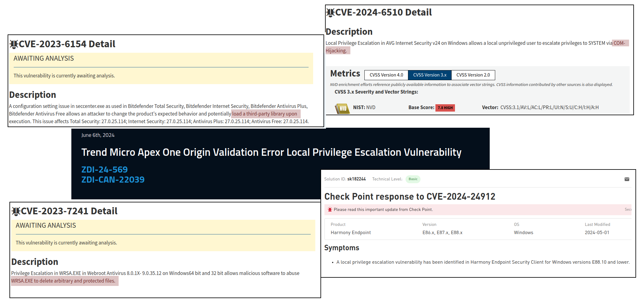Image resolution: width=644 pixels, height=303 pixels.
Task: Open the ZDI-CAN-22039 link
Action: 113,180
